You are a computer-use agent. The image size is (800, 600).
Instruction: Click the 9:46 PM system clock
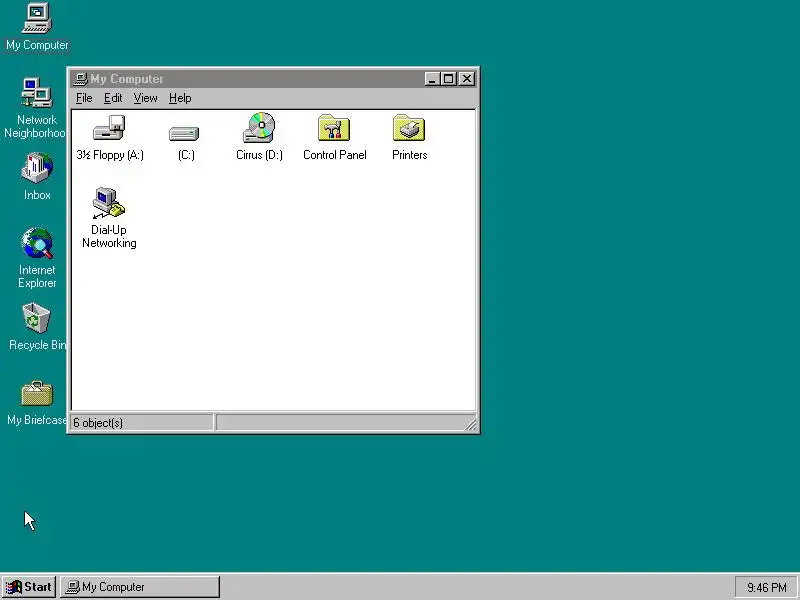pyautogui.click(x=766, y=588)
